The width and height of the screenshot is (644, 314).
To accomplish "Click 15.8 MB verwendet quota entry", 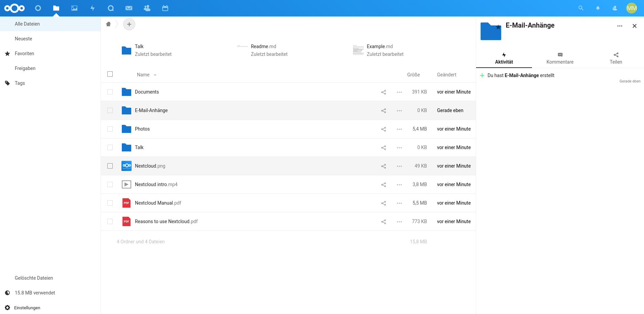I will pyautogui.click(x=50, y=293).
